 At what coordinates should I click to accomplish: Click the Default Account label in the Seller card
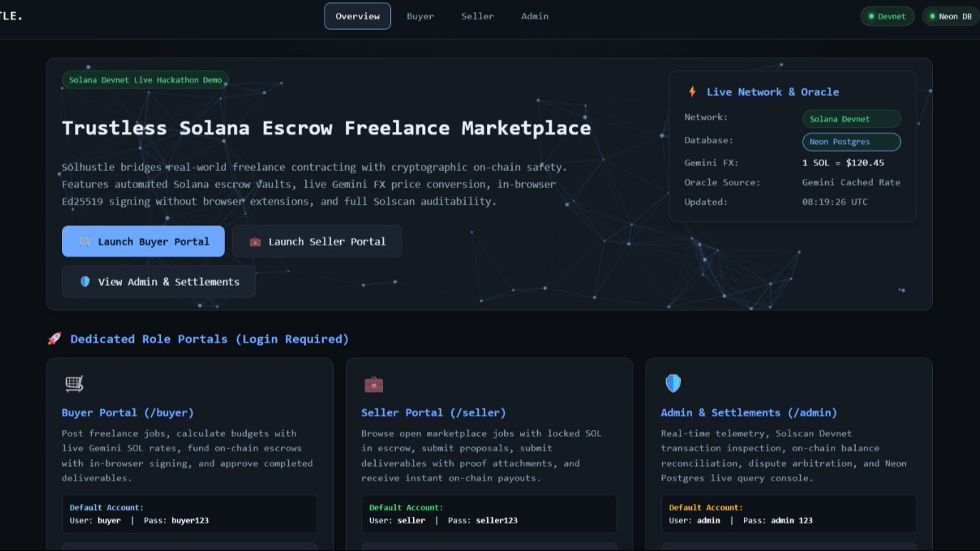click(406, 508)
